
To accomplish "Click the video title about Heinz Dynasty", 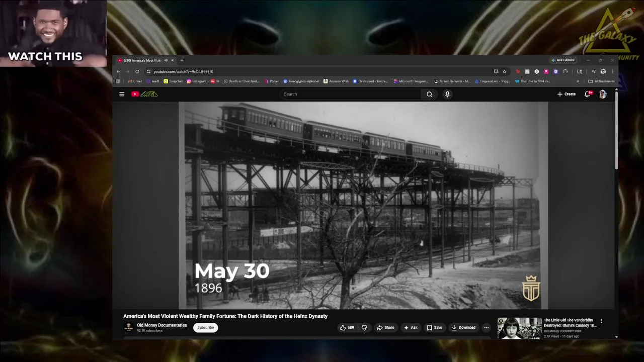I will point(225,316).
